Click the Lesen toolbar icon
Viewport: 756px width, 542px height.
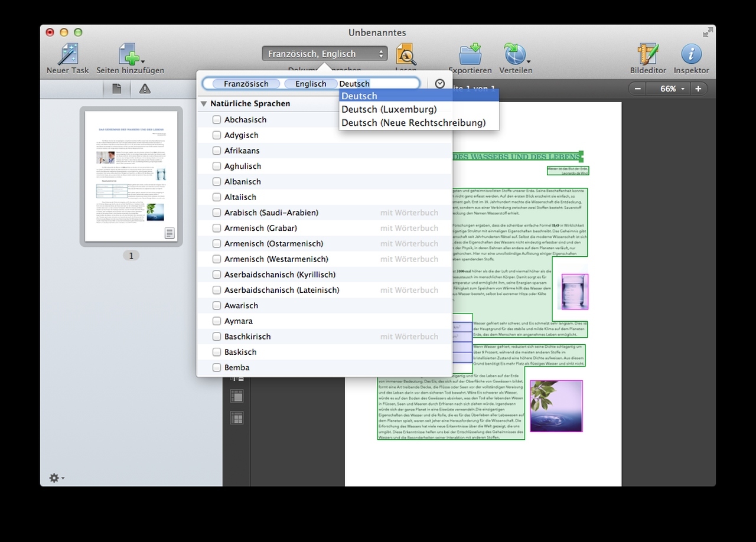tap(406, 54)
